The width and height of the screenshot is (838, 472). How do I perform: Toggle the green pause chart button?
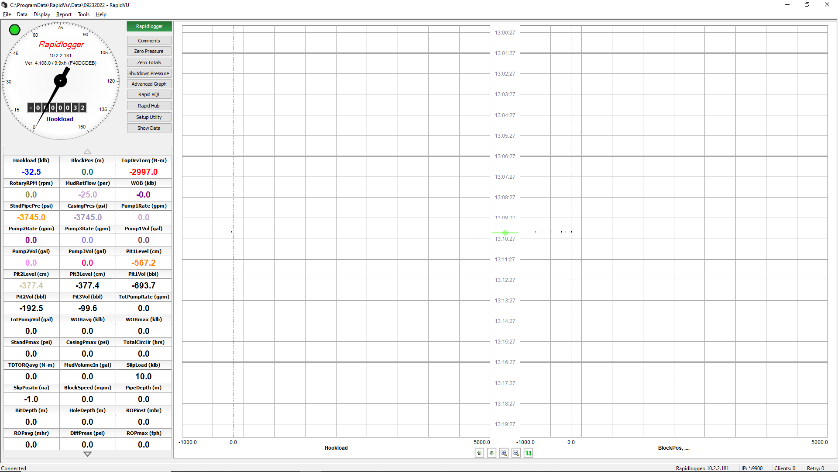click(527, 453)
